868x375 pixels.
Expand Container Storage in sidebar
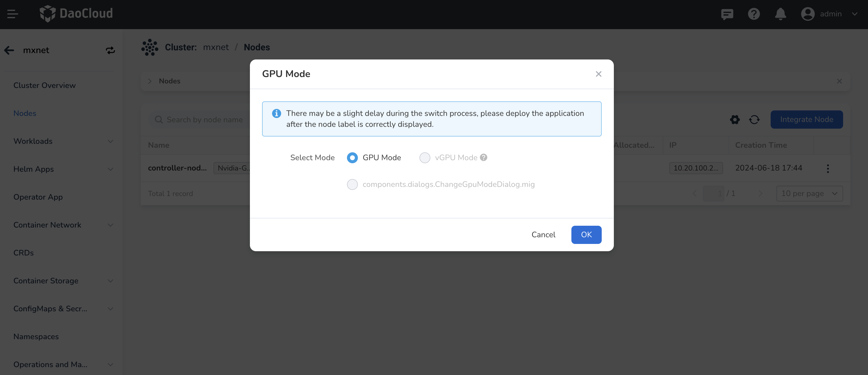[x=63, y=281]
